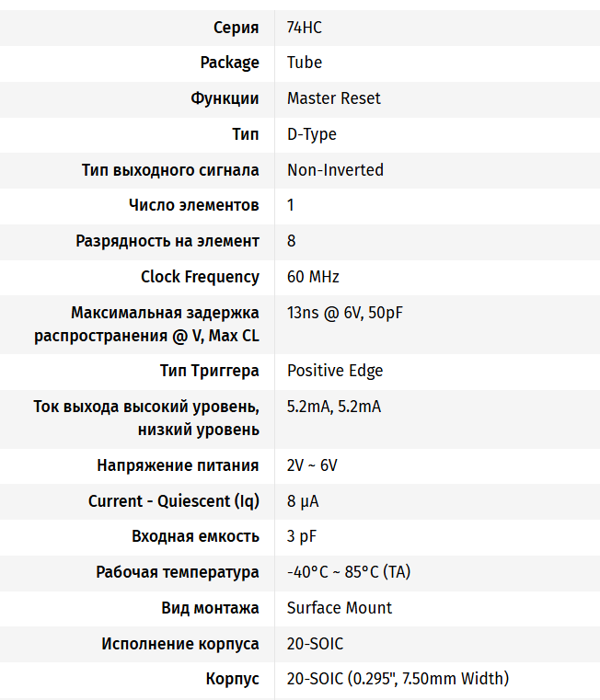
Task: Click the "Серия" row label
Action: [x=236, y=28]
